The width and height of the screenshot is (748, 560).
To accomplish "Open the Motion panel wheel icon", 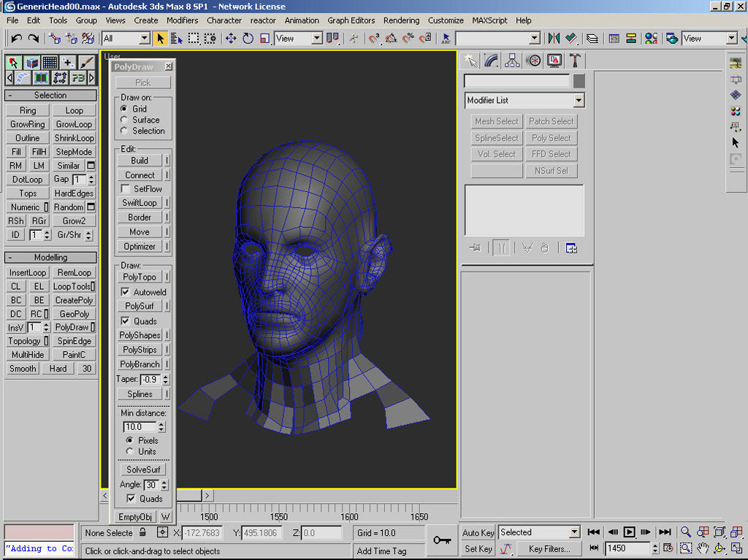I will point(534,61).
